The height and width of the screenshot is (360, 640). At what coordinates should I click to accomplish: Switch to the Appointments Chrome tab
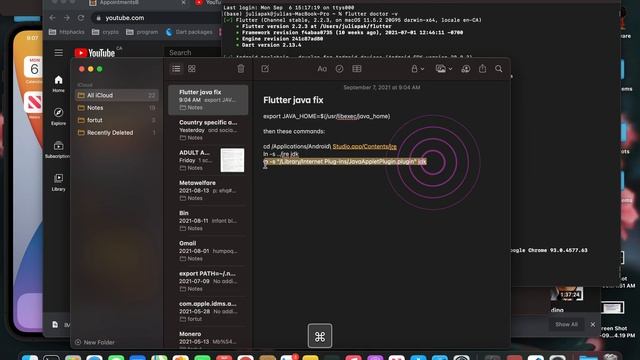coord(137,3)
